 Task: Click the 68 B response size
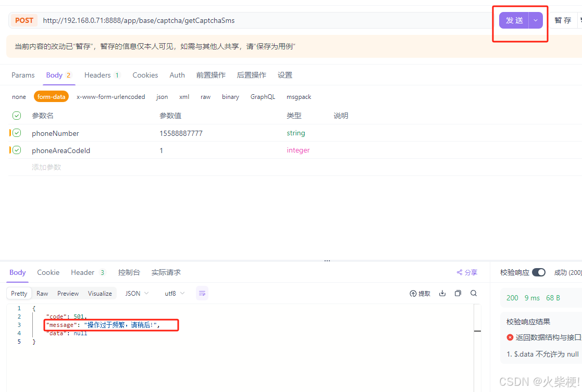click(x=553, y=298)
